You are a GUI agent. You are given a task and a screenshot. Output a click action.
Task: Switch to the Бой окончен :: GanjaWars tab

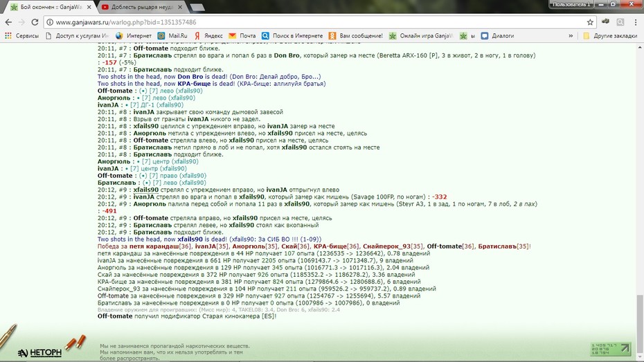(x=51, y=7)
